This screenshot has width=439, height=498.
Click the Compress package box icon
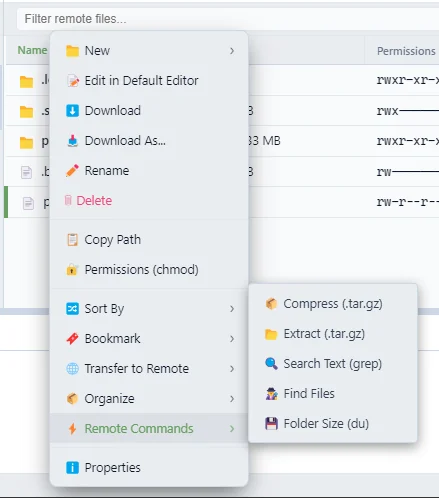(x=271, y=304)
